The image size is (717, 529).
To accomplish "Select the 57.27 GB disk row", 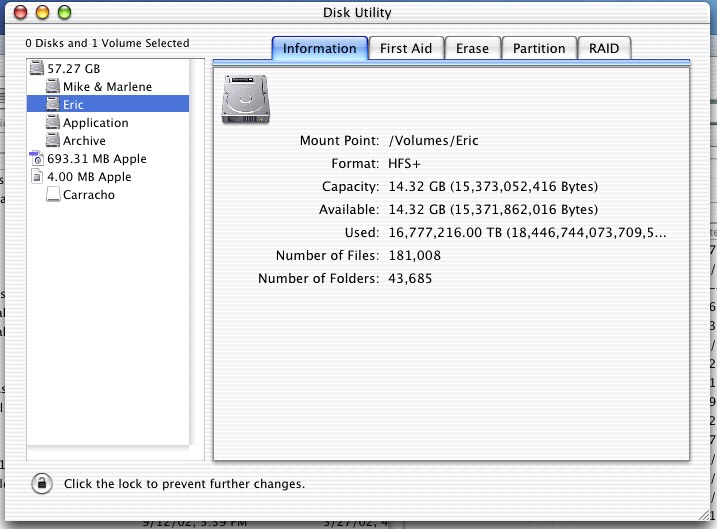I will [108, 68].
